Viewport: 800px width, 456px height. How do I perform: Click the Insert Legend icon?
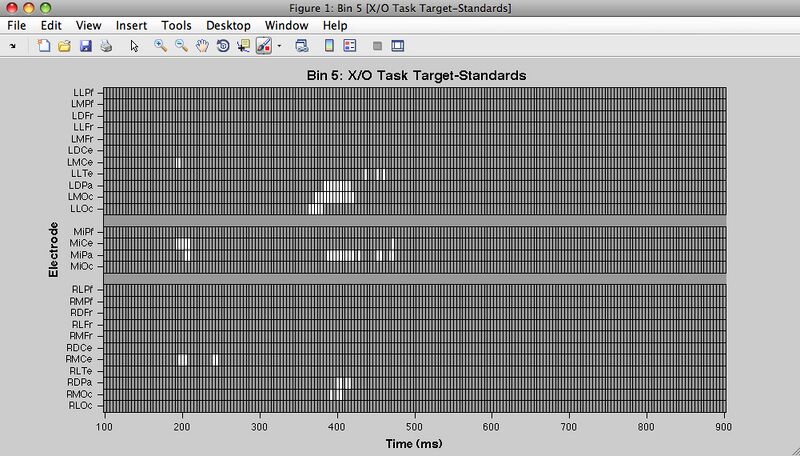350,46
